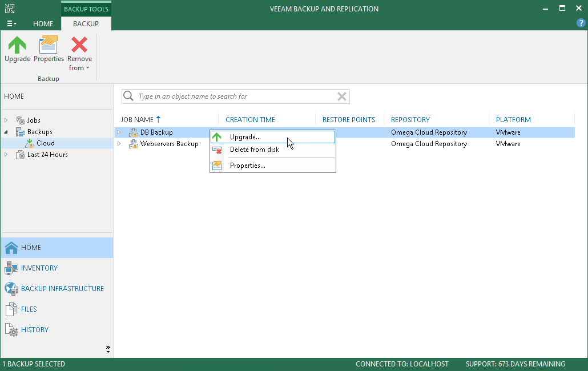The image size is (588, 371).
Task: Click the Backups node icon
Action: pos(20,132)
